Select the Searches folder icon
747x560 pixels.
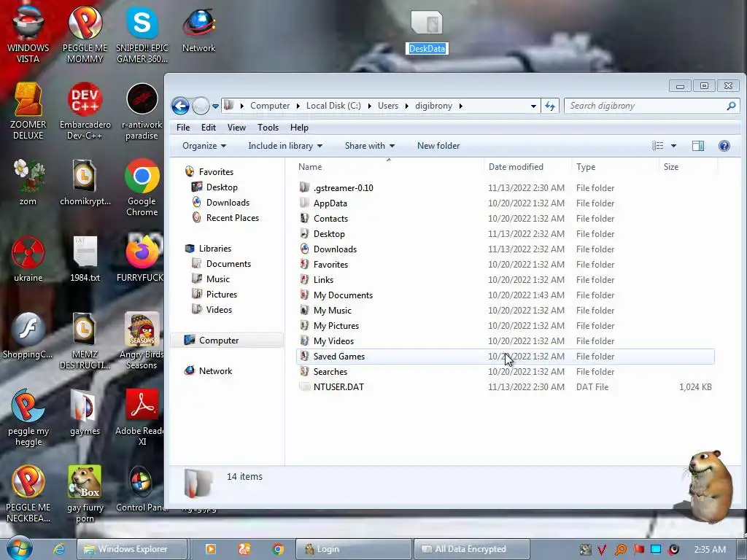(x=304, y=371)
